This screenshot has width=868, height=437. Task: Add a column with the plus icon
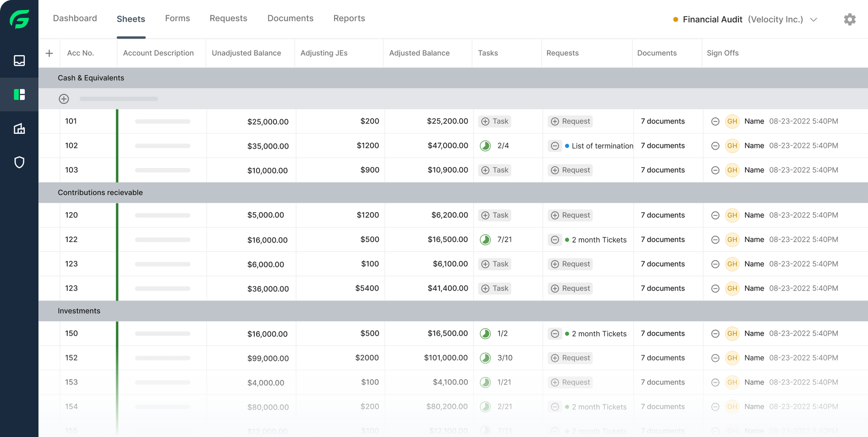point(49,53)
